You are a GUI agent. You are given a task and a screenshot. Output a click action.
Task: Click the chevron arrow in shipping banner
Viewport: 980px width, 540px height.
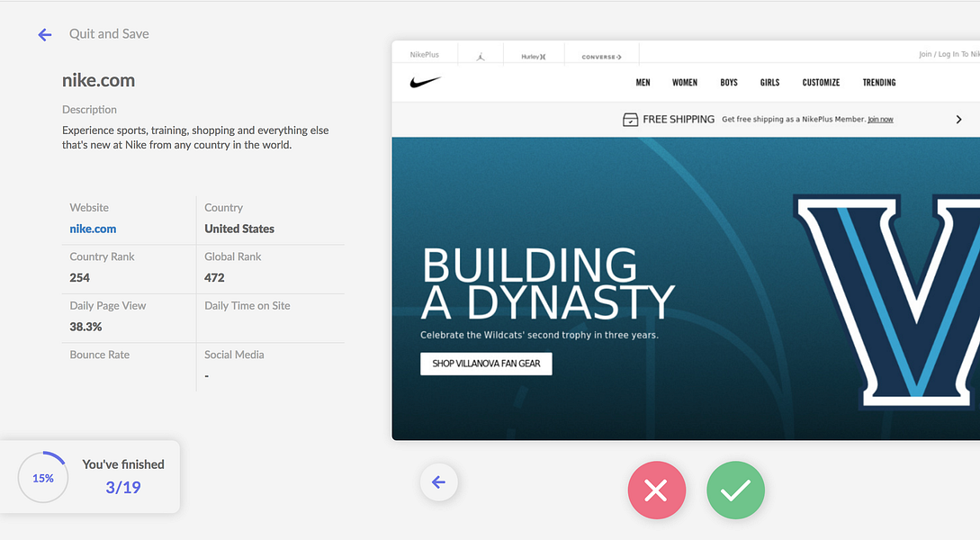coord(958,120)
